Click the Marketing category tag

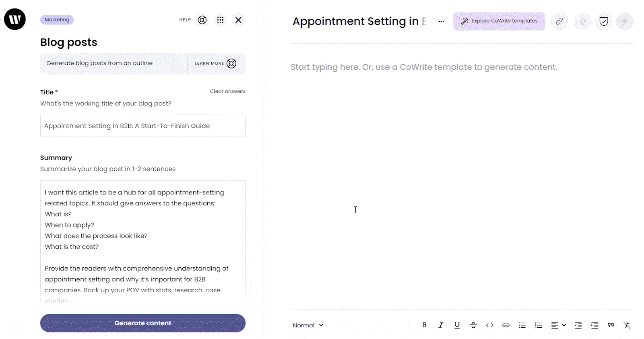[57, 20]
